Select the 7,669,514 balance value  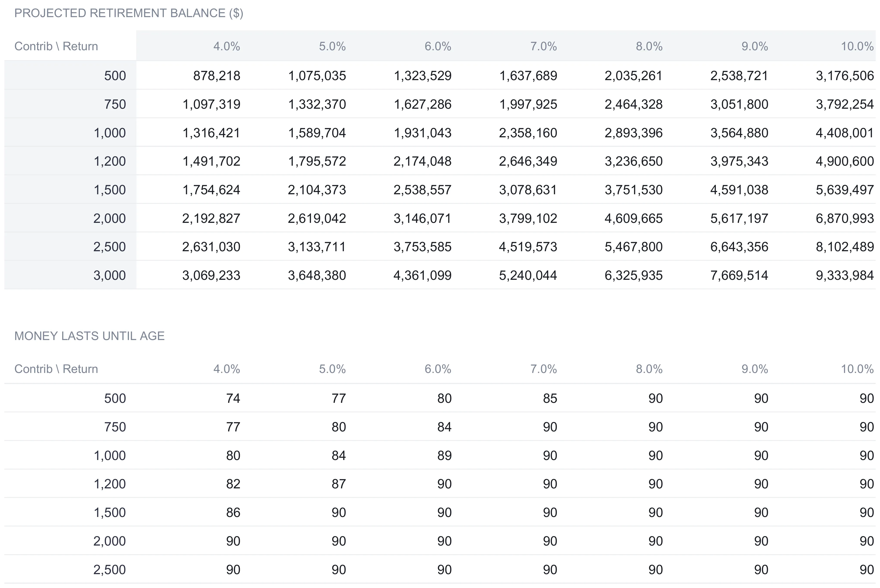tap(739, 275)
